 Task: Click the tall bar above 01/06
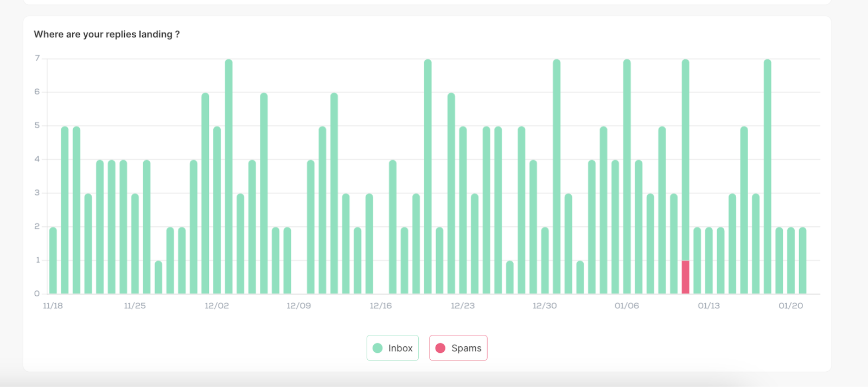tap(627, 179)
